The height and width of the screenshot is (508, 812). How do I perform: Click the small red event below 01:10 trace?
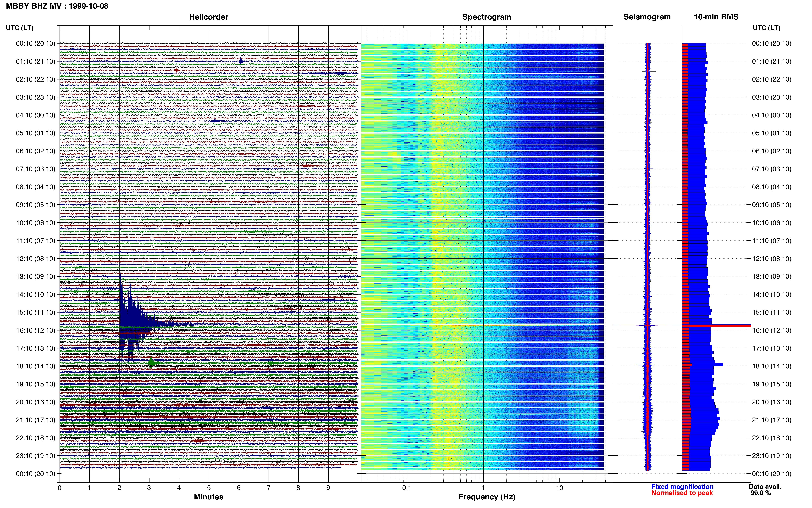[177, 70]
